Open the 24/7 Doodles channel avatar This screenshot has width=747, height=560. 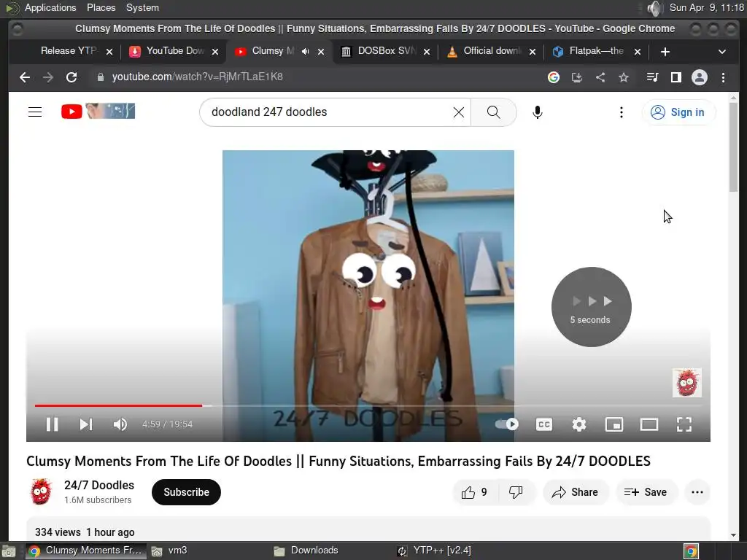point(42,491)
